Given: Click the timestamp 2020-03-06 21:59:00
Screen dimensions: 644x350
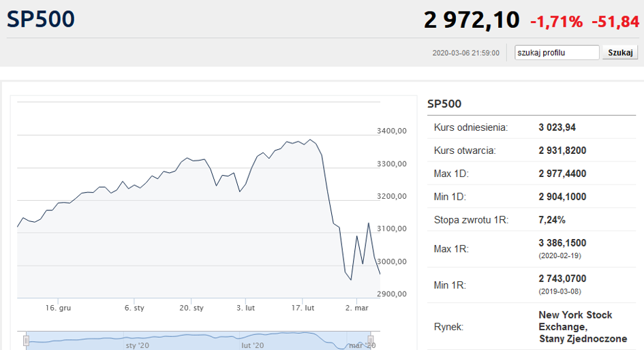Looking at the screenshot, I should [x=465, y=53].
